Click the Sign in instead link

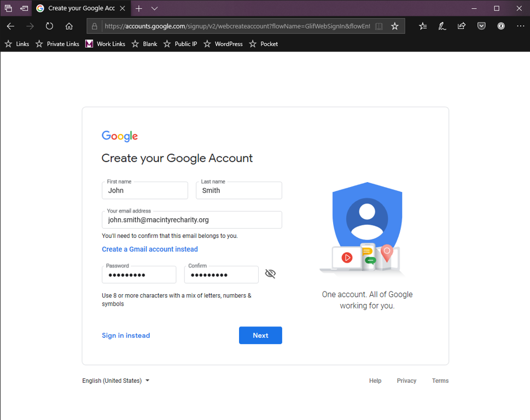click(126, 336)
